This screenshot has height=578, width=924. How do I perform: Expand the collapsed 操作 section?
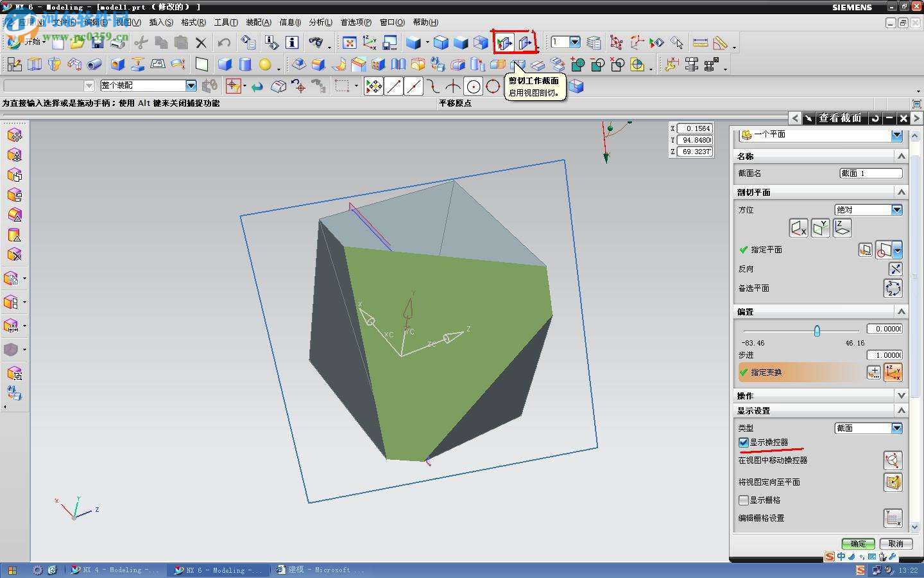[x=901, y=396]
